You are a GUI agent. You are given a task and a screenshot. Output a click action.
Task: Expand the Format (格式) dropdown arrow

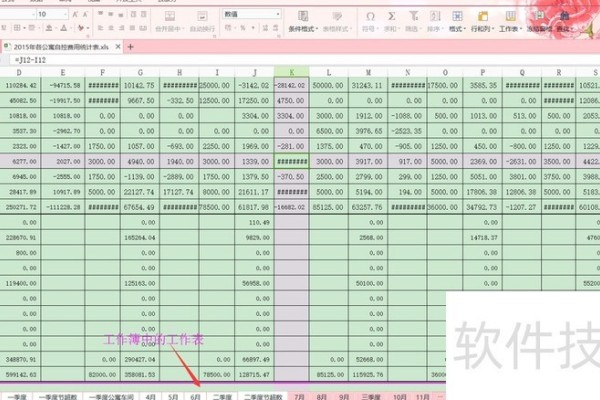click(x=465, y=29)
